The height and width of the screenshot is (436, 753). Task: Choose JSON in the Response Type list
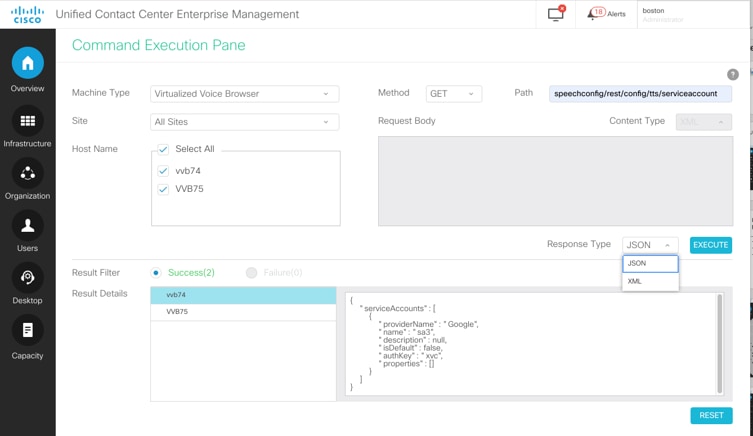650,264
